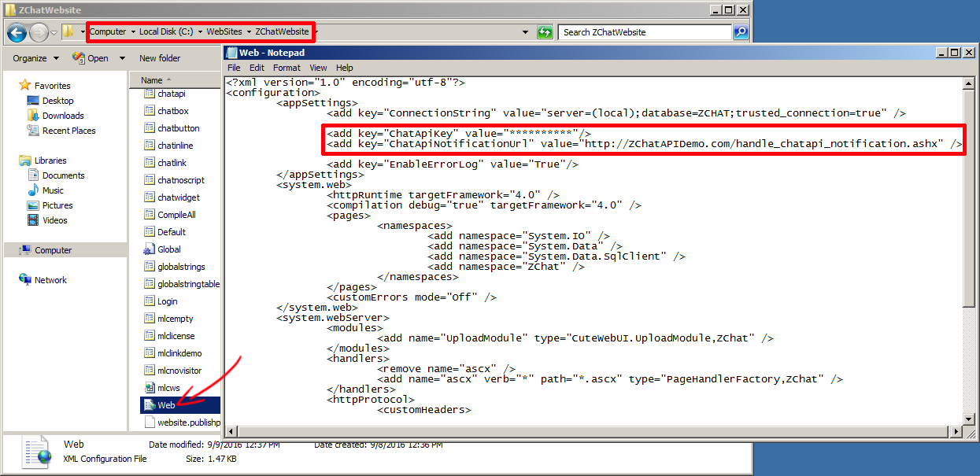Open Libraries in the navigation pane
Screen dimensions: 980x476
(50, 161)
